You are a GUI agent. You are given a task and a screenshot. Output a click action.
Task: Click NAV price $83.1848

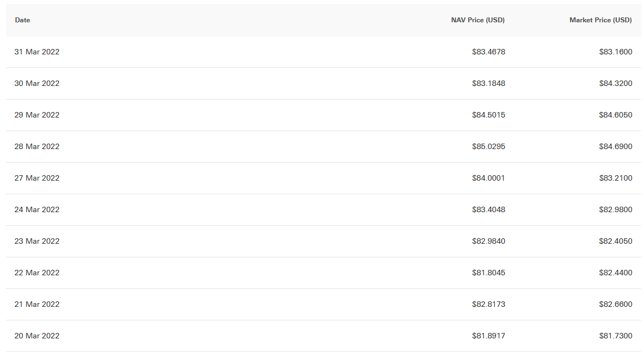coord(488,83)
